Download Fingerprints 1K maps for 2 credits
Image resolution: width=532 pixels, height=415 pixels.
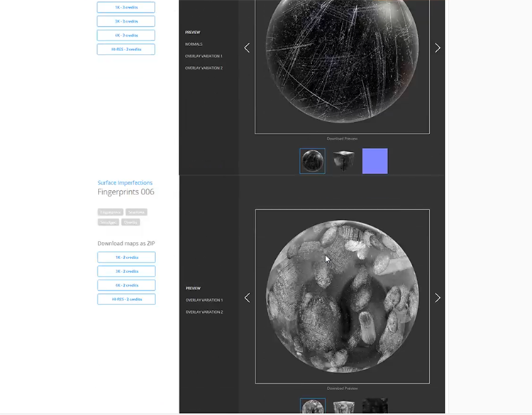pyautogui.click(x=126, y=258)
